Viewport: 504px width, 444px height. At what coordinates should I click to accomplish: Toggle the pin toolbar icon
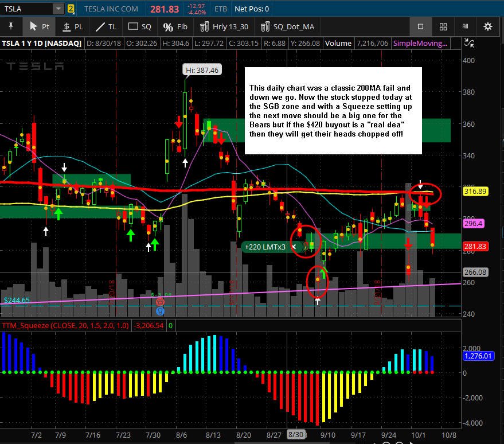pyautogui.click(x=11, y=26)
